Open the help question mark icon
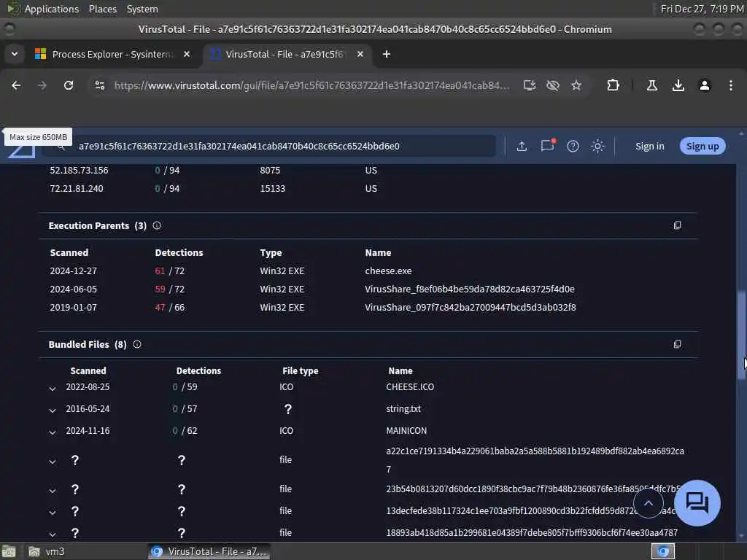747x560 pixels. click(x=573, y=146)
